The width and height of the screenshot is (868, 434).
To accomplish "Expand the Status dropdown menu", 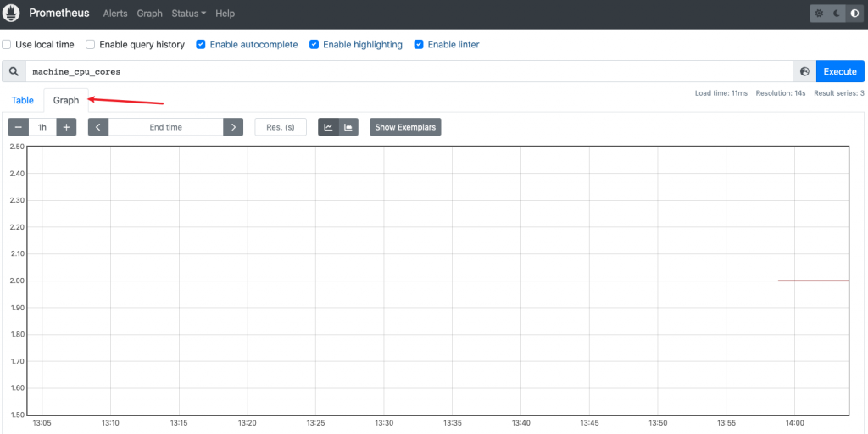I will pos(188,14).
